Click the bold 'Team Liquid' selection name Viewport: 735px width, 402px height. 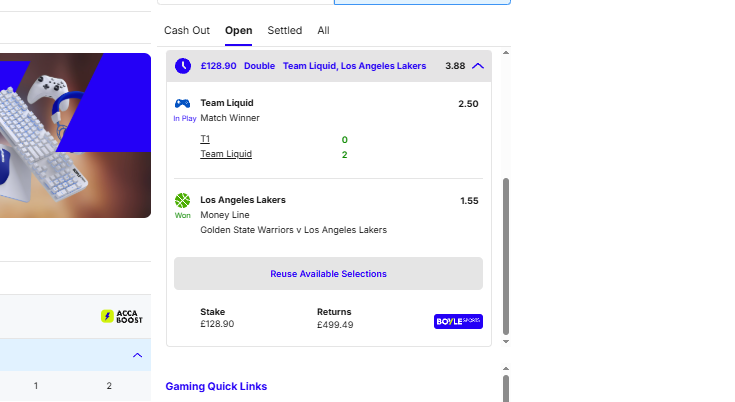click(227, 103)
